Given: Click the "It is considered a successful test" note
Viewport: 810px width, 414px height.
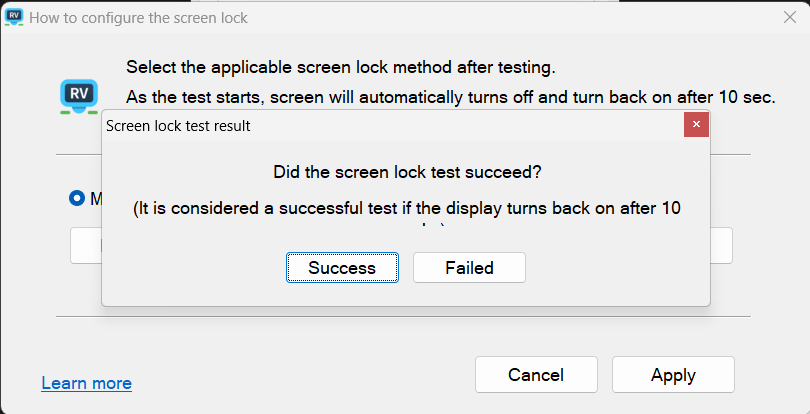Looking at the screenshot, I should tap(407, 208).
